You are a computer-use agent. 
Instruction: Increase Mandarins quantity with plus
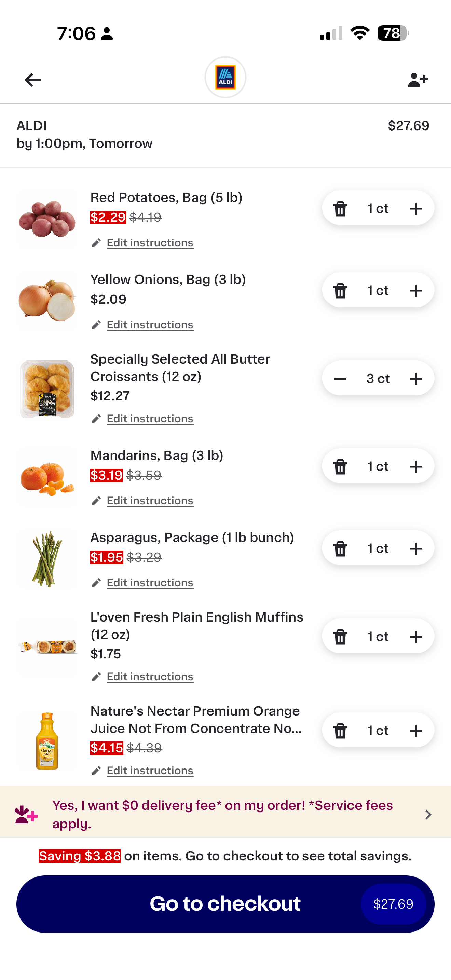(416, 466)
